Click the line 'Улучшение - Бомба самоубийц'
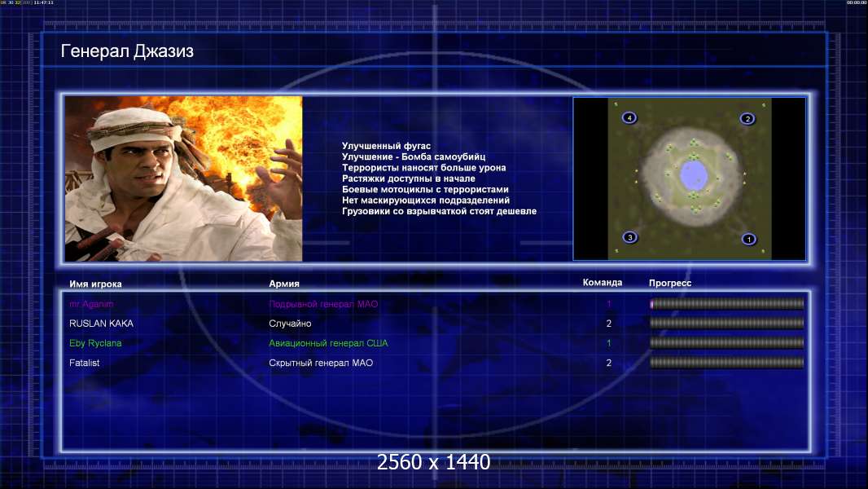Viewport: 868px width, 489px height. coord(414,156)
